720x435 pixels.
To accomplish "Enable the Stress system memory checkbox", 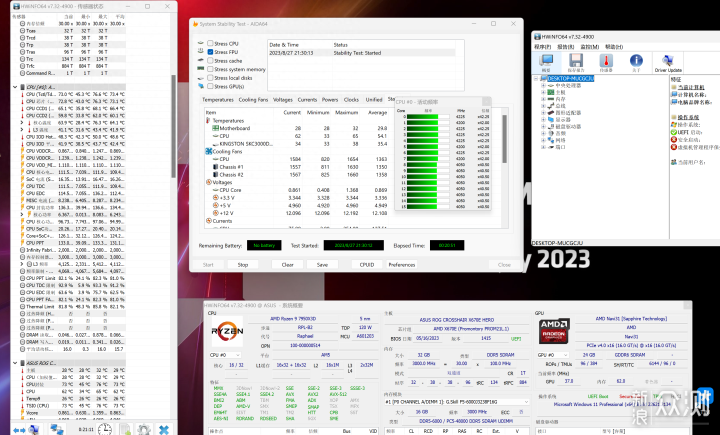I will (x=210, y=69).
